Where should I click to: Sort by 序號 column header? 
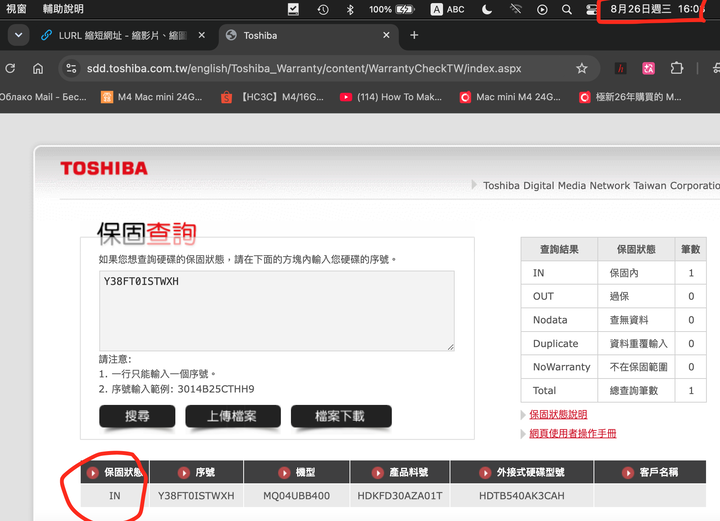point(197,472)
